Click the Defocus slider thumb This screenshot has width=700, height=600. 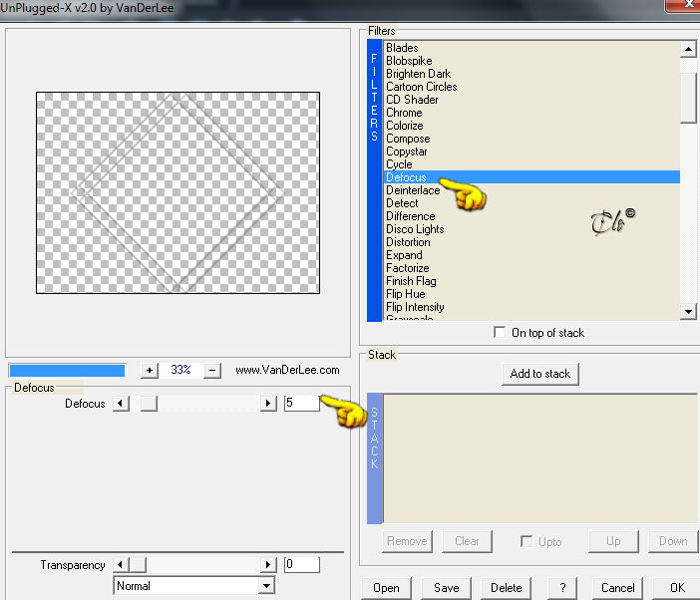(149, 404)
